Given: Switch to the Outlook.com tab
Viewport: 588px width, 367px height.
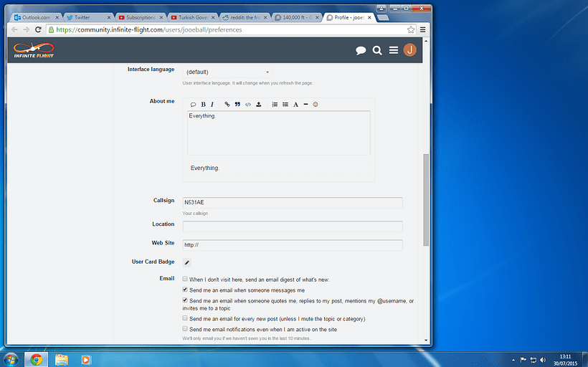Looking at the screenshot, I should [37, 17].
